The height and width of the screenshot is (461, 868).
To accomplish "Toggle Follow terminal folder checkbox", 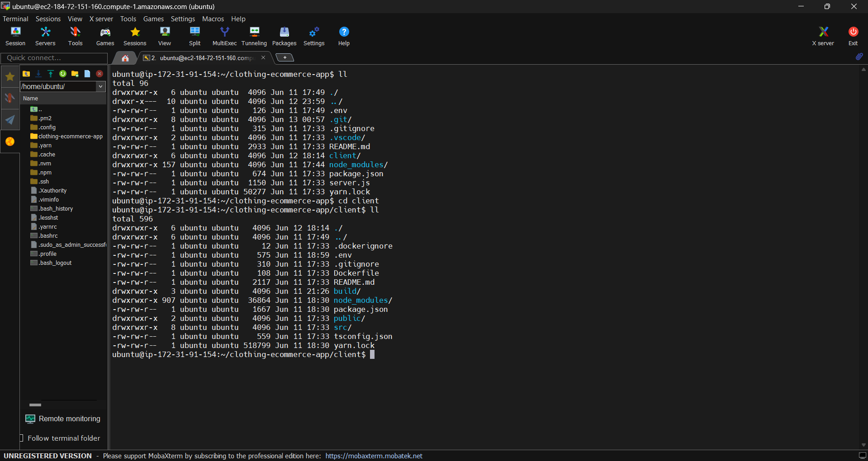I will [x=21, y=438].
